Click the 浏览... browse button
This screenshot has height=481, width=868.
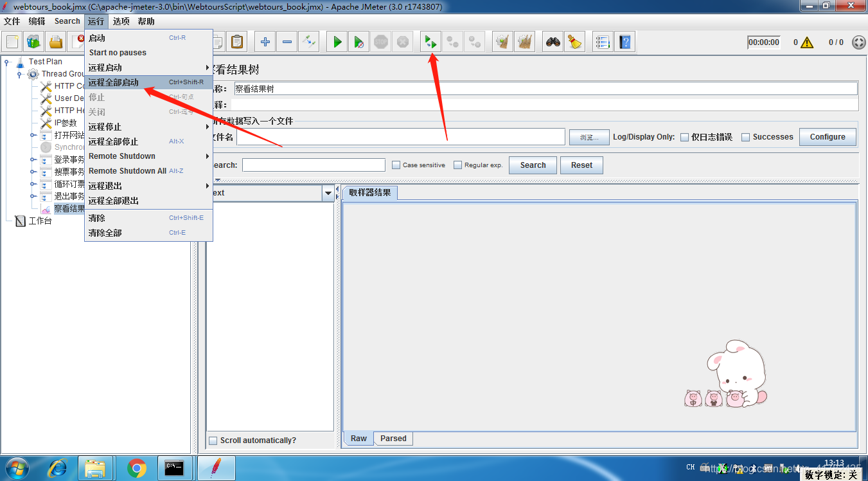589,137
